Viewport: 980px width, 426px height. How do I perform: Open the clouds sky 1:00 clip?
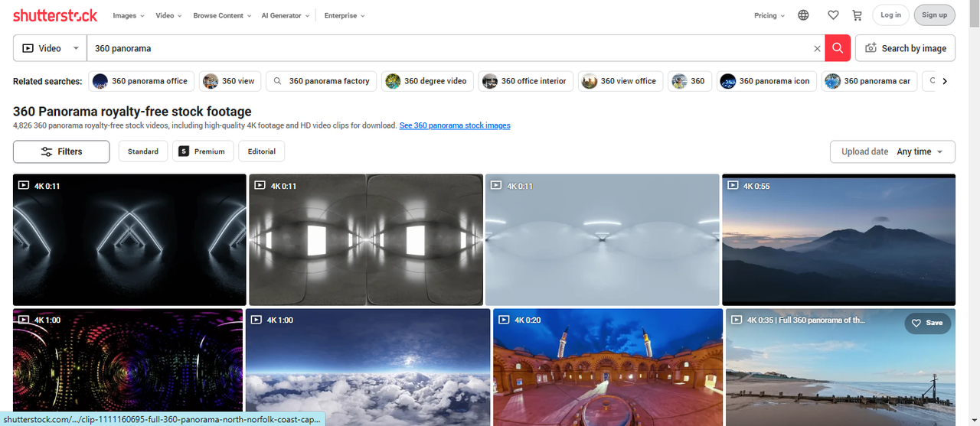[367, 367]
